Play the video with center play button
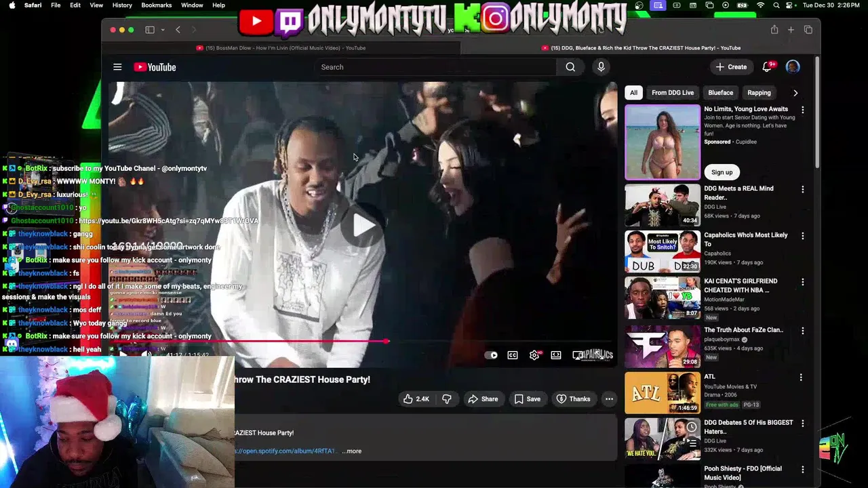The height and width of the screenshot is (488, 868). (x=363, y=226)
